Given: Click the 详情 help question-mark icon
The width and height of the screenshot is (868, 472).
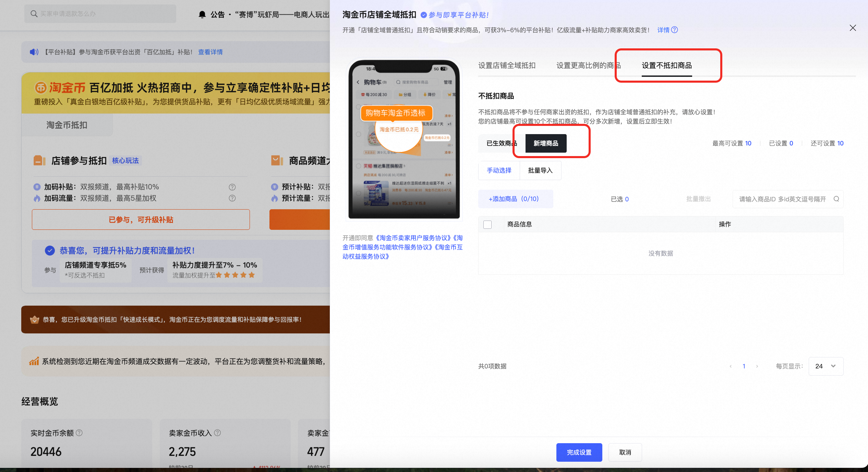Looking at the screenshot, I should coord(674,30).
